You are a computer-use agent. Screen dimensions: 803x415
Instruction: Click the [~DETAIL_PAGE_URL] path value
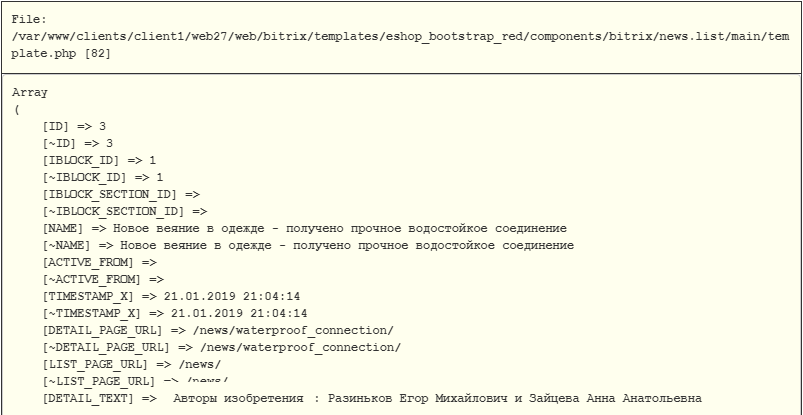[301, 347]
